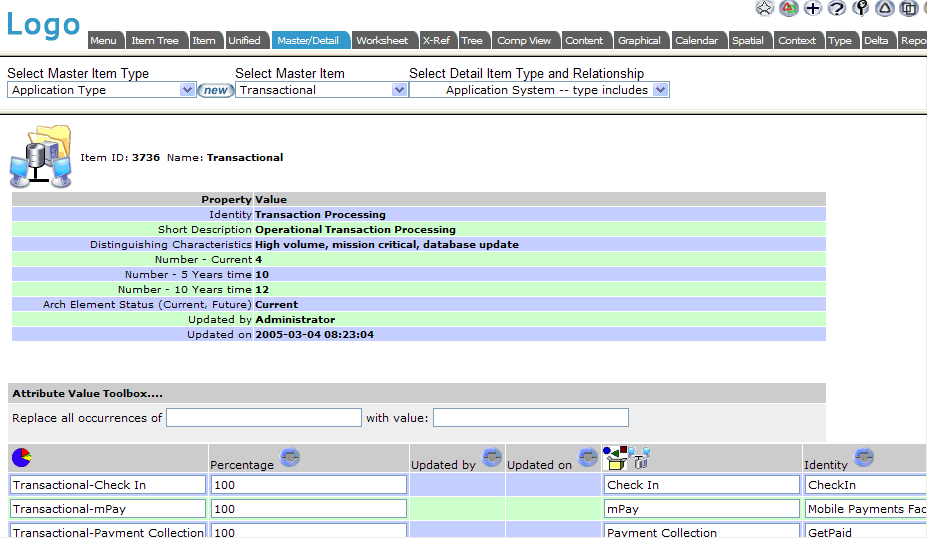This screenshot has width=927, height=538.
Task: Click the with value input field
Action: [x=530, y=417]
